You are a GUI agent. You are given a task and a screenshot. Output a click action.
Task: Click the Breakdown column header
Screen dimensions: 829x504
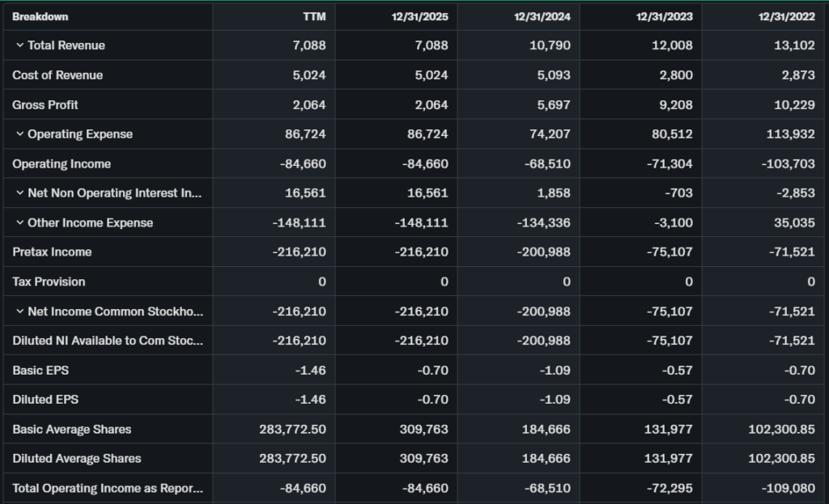tap(40, 17)
